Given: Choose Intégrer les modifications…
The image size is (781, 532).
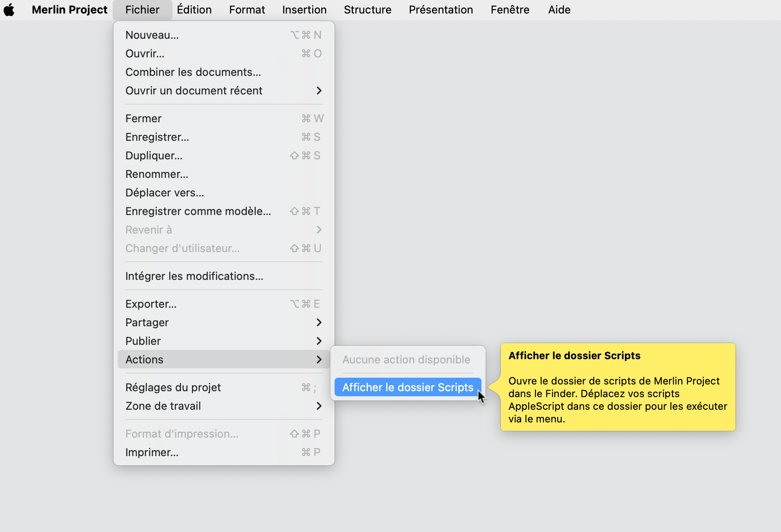Looking at the screenshot, I should click(x=224, y=276).
